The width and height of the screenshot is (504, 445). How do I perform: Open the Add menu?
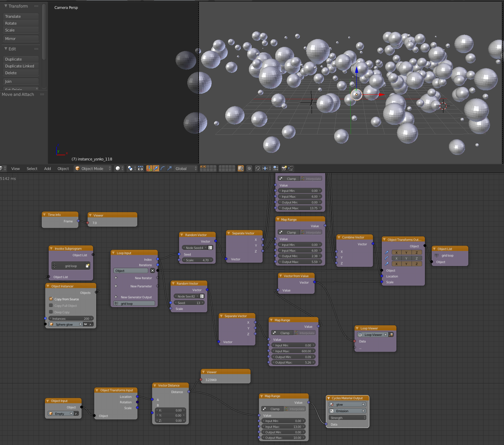click(48, 169)
